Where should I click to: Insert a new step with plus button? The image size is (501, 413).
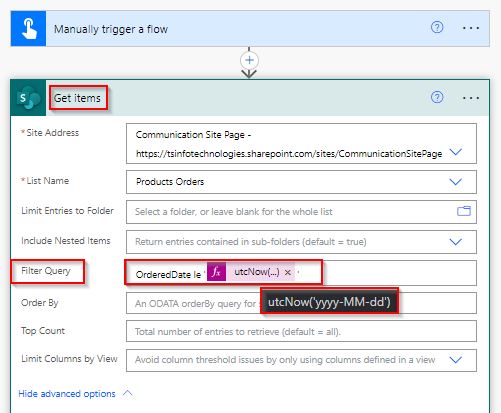(249, 60)
